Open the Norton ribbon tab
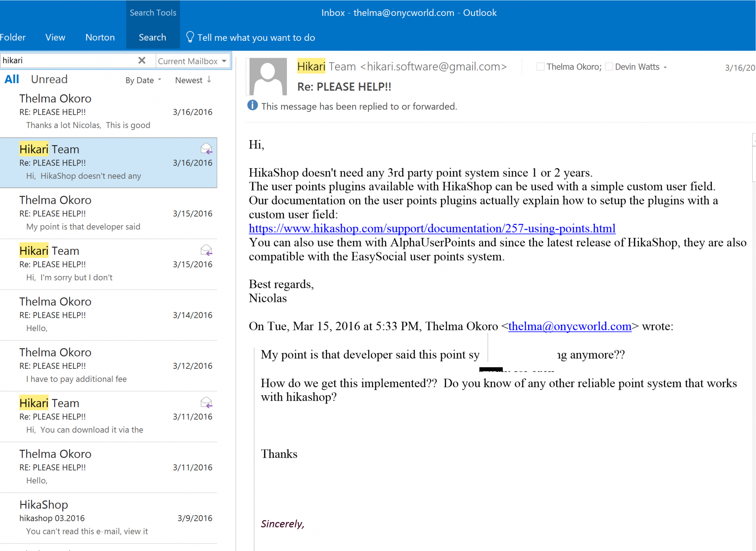 100,37
